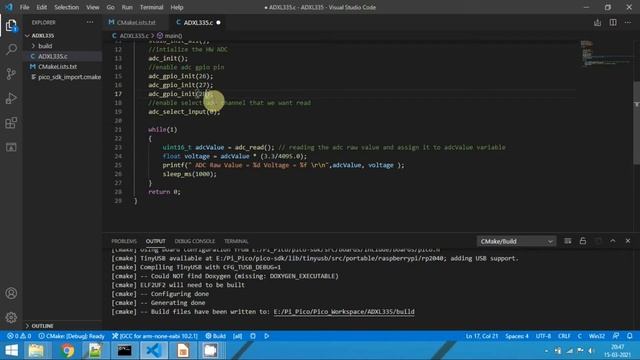
Task: Select GCC for arm-none-eabi kit
Action: click(155, 336)
